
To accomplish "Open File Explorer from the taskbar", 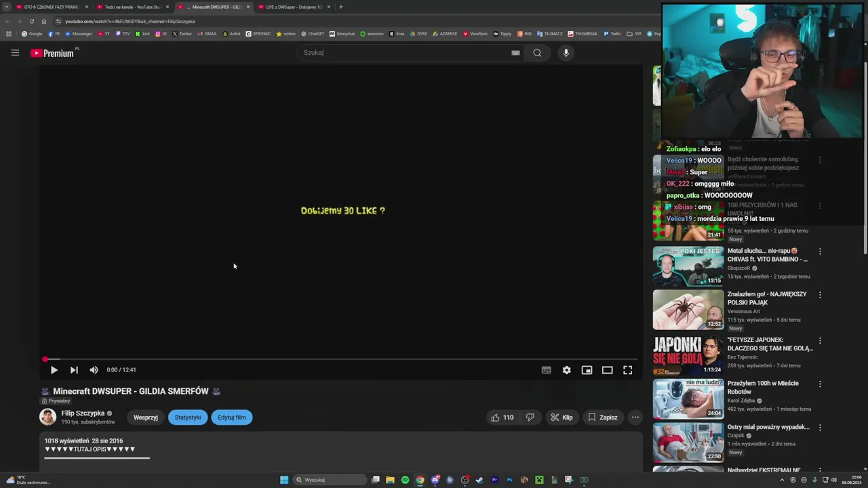I will click(x=390, y=480).
